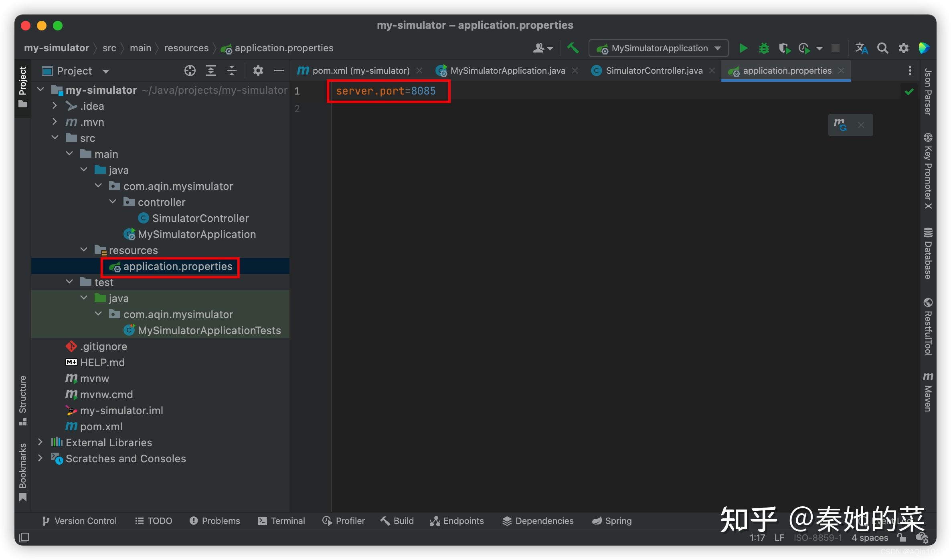The image size is (951, 560).
Task: Collapse the resources folder
Action: click(x=84, y=250)
